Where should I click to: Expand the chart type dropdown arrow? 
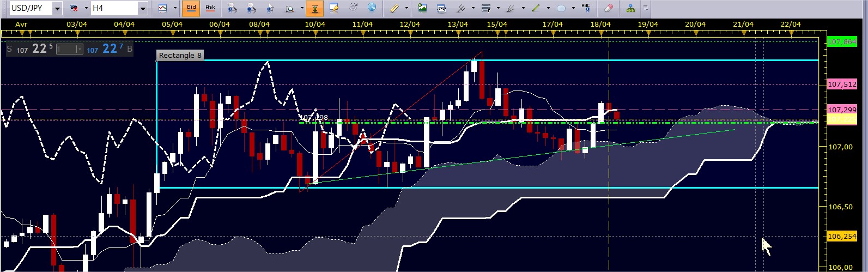175,8
